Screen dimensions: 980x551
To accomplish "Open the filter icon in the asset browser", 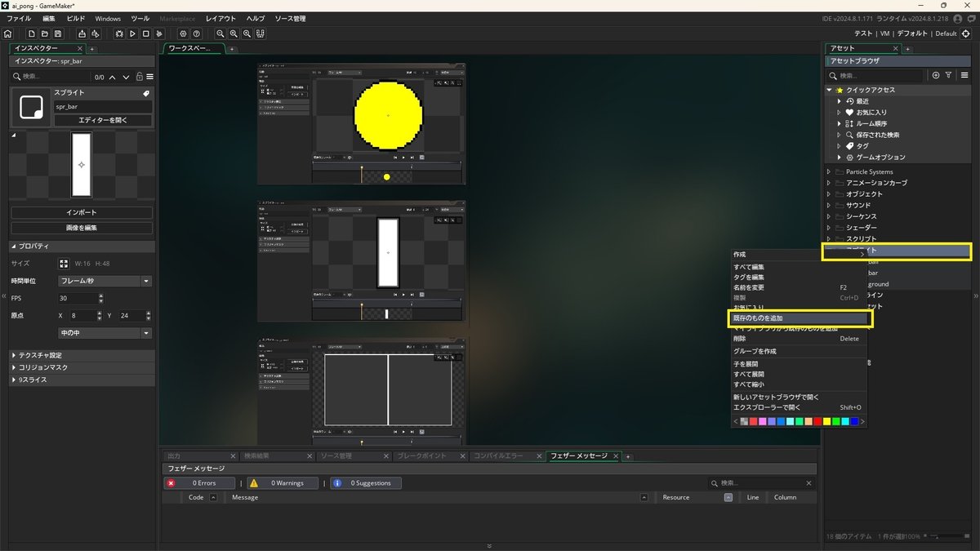I will (950, 77).
